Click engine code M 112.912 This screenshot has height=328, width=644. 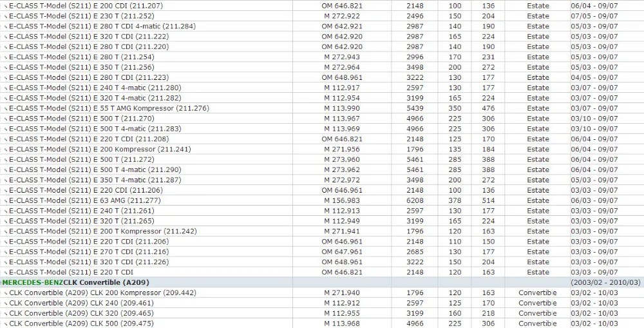[342, 303]
